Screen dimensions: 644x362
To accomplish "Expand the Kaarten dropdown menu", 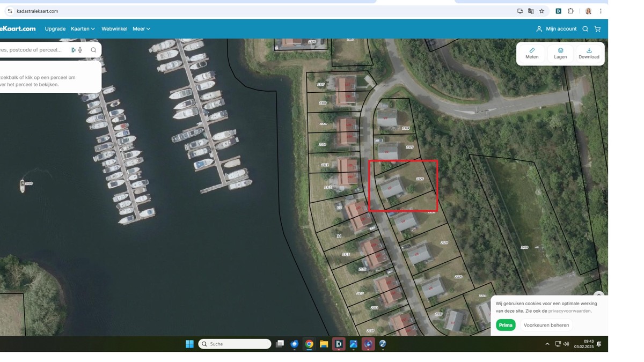I will [83, 29].
